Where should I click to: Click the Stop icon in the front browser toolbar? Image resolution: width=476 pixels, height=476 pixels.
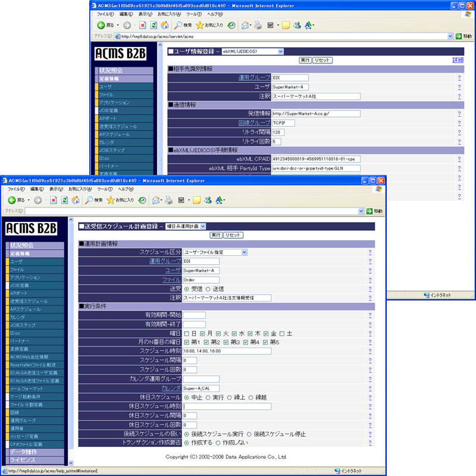click(53, 200)
